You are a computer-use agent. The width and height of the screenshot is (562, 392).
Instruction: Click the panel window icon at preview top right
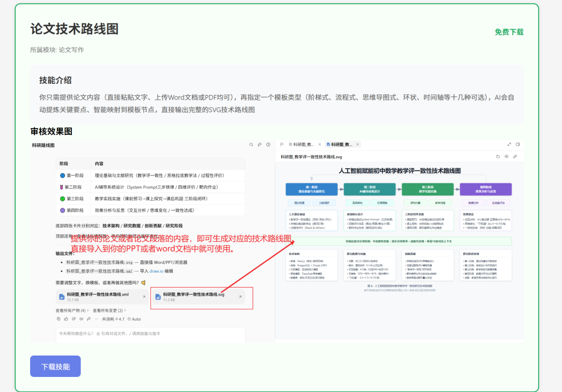click(518, 144)
